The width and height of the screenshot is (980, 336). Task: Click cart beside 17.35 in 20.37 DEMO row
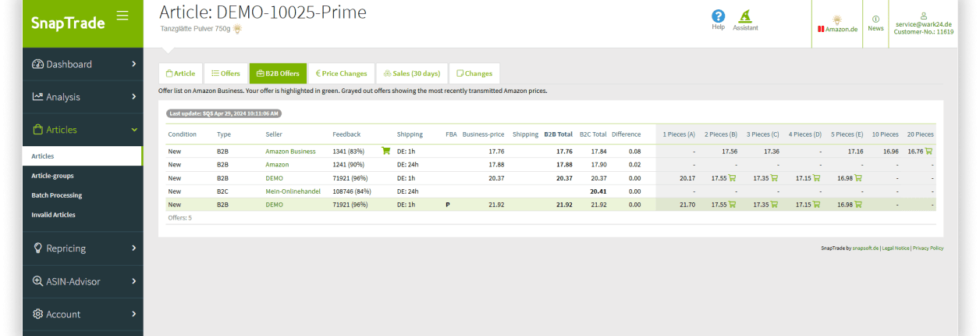click(774, 178)
